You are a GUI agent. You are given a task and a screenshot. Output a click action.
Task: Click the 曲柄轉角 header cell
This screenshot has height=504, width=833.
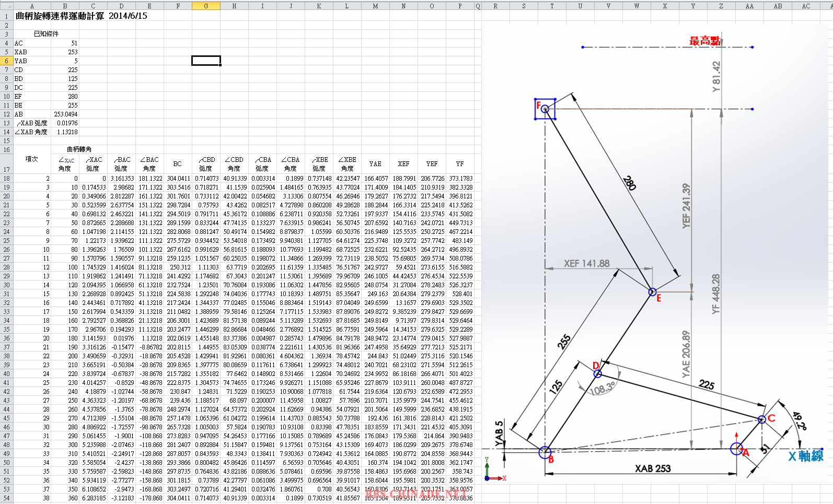(79, 149)
